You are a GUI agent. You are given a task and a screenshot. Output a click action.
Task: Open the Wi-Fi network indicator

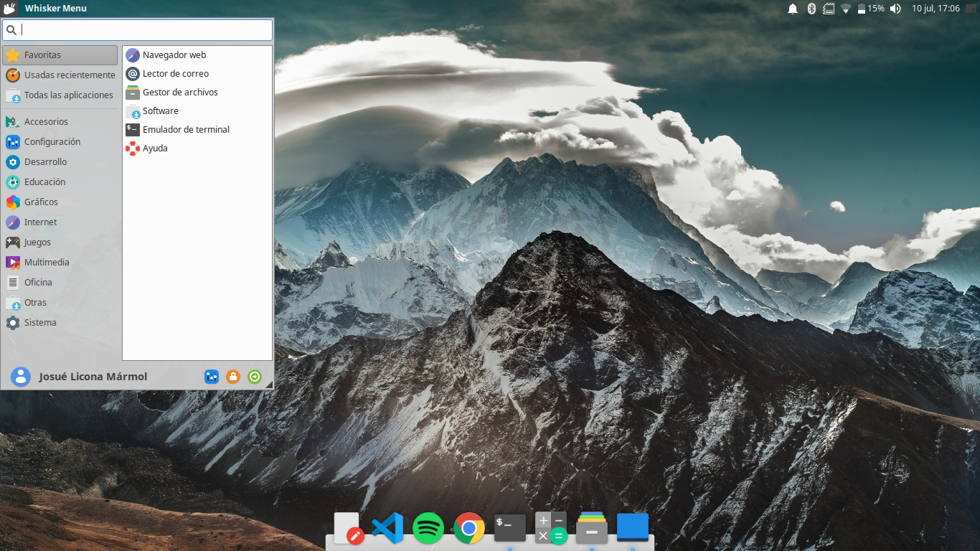point(846,9)
